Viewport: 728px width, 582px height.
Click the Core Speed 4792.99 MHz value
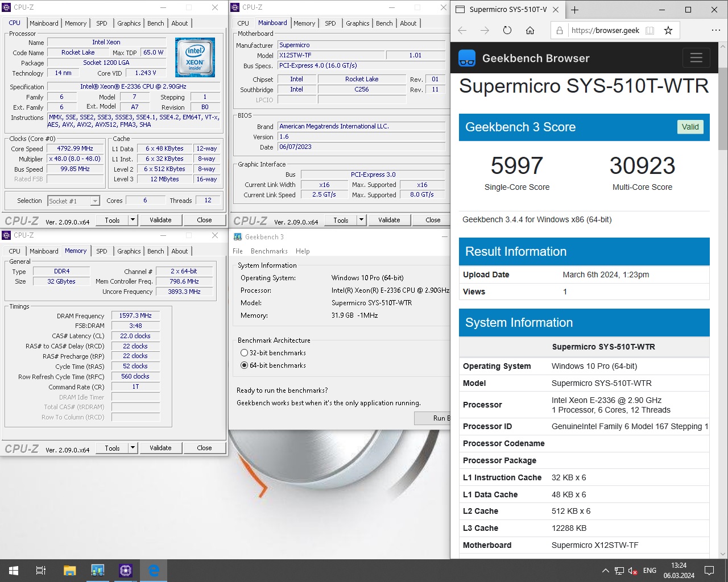point(75,148)
